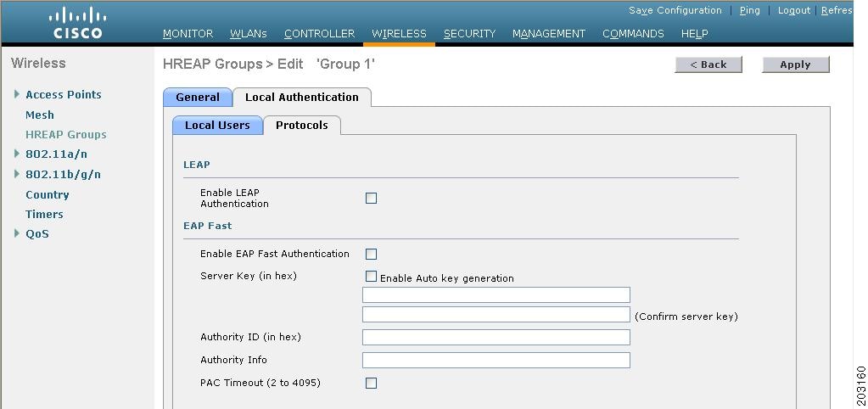Click the EAP Fast section heading
The height and width of the screenshot is (409, 868).
tap(208, 226)
